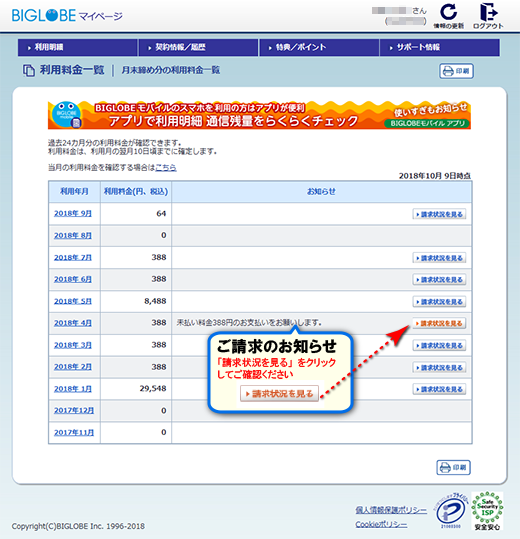This screenshot has height=539, width=520.
Task: Click the 29,548 fee cell
Action: (x=136, y=389)
